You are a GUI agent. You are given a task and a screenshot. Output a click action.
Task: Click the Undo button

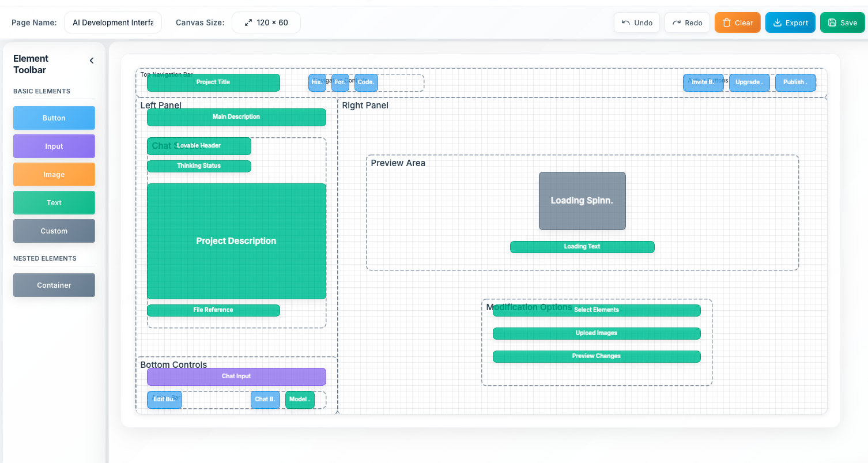(x=637, y=22)
